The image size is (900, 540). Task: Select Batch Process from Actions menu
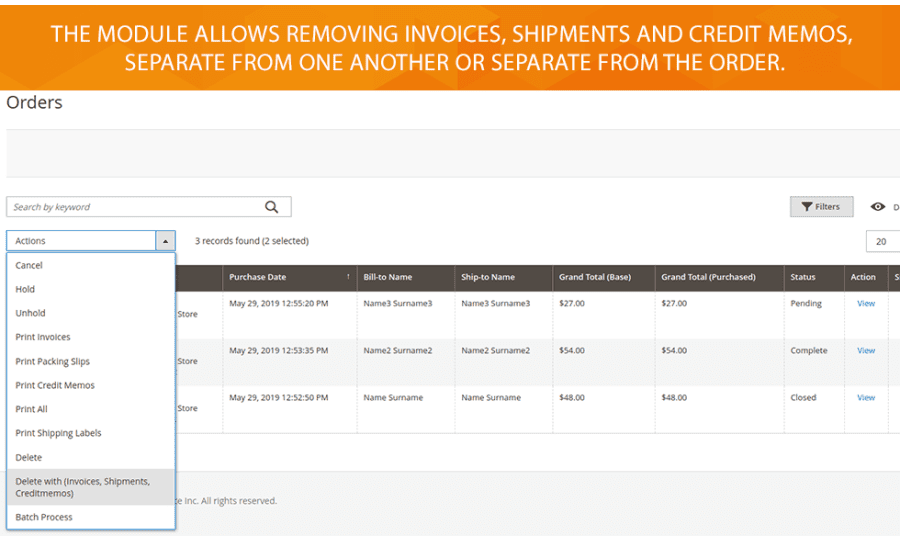click(x=44, y=517)
